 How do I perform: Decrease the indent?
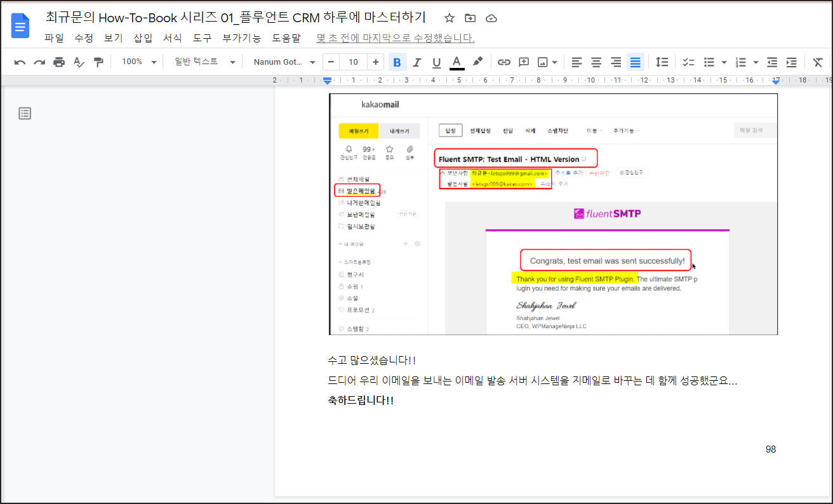coord(772,62)
